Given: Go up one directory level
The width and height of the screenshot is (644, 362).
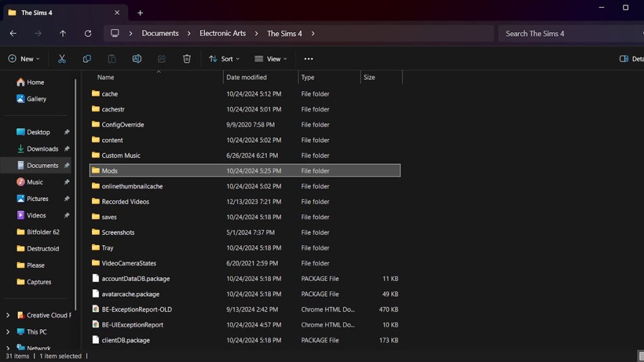Looking at the screenshot, I should tap(63, 33).
